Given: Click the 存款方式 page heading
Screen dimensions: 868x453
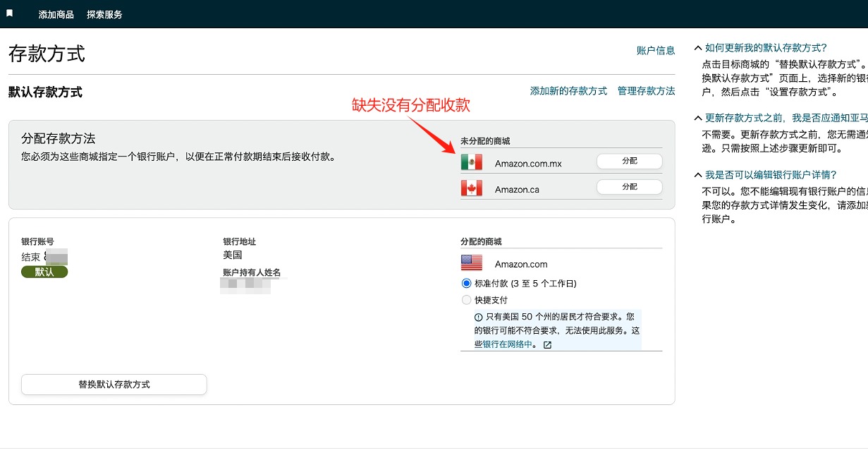Looking at the screenshot, I should point(47,54).
